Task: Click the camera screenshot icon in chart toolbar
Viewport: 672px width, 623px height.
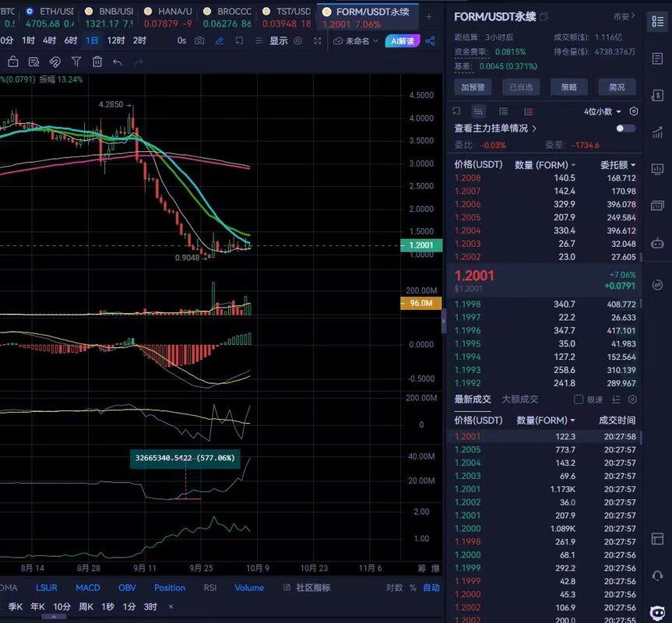Action: (x=200, y=40)
